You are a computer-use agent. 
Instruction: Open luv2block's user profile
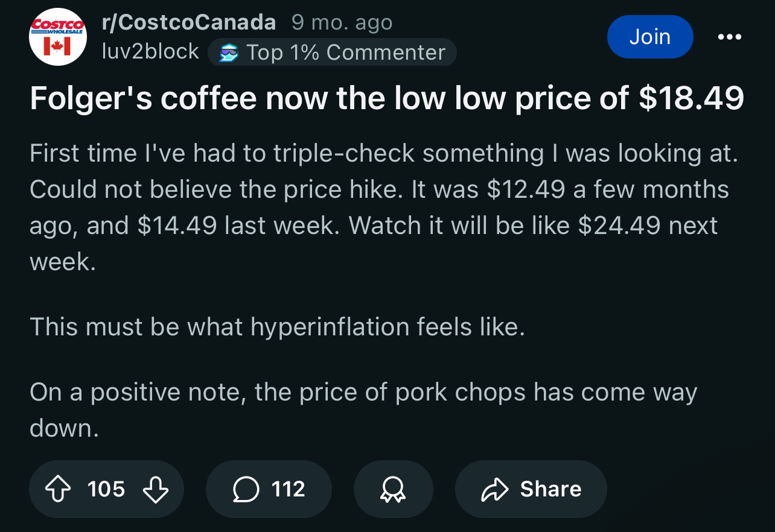coord(150,52)
